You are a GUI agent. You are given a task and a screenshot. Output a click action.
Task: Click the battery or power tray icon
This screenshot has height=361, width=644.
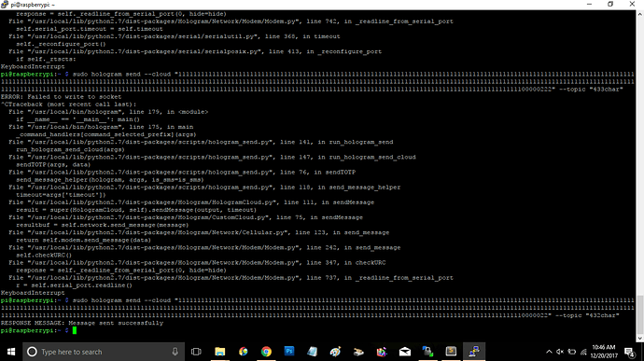pyautogui.click(x=572, y=352)
